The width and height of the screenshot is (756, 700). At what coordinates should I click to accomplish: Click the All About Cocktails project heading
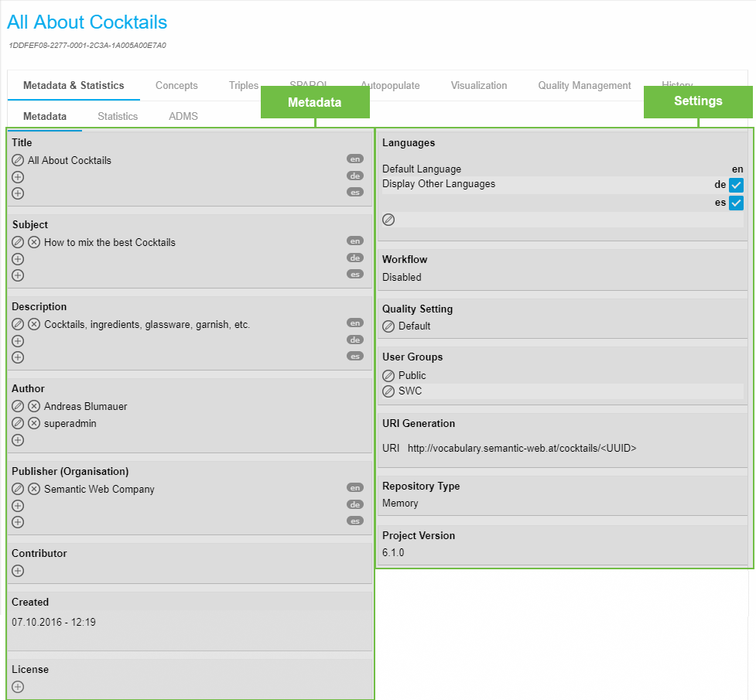(x=87, y=22)
